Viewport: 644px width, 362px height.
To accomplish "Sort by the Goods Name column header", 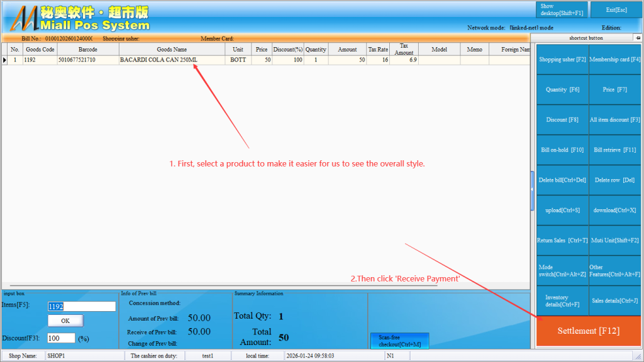I will [x=172, y=50].
